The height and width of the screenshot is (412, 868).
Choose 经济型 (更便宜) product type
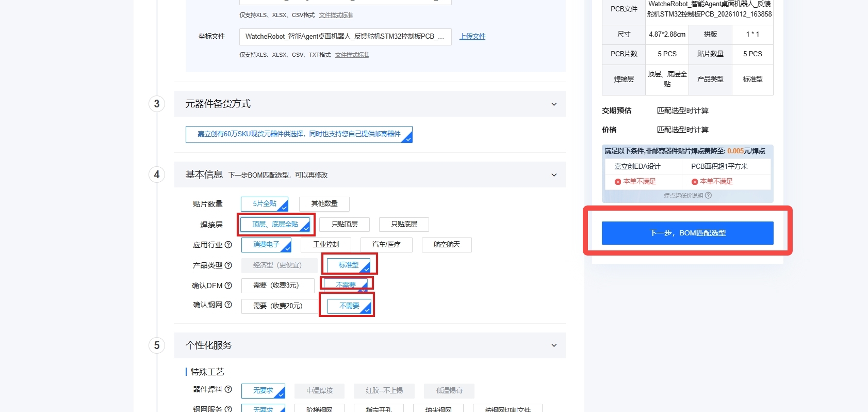pyautogui.click(x=280, y=265)
